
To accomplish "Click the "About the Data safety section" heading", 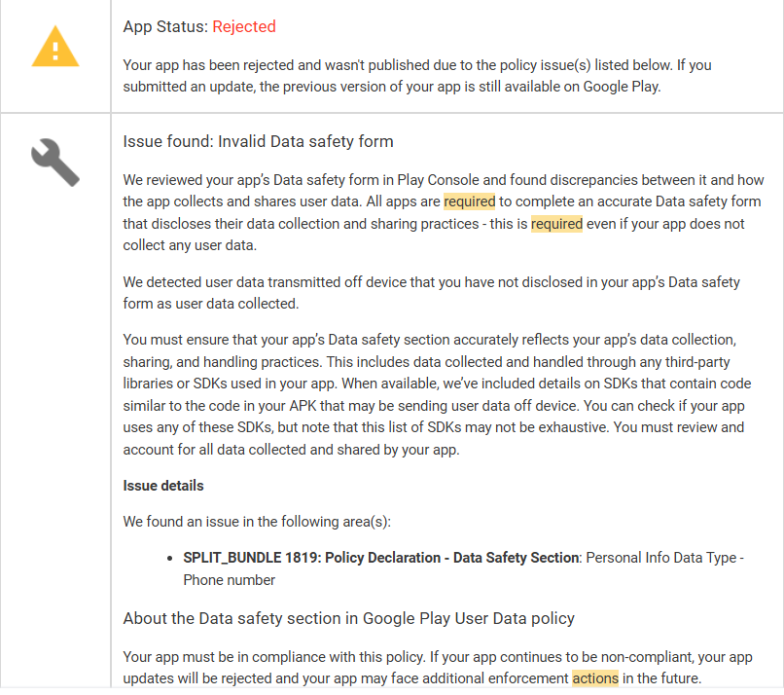I will [348, 619].
